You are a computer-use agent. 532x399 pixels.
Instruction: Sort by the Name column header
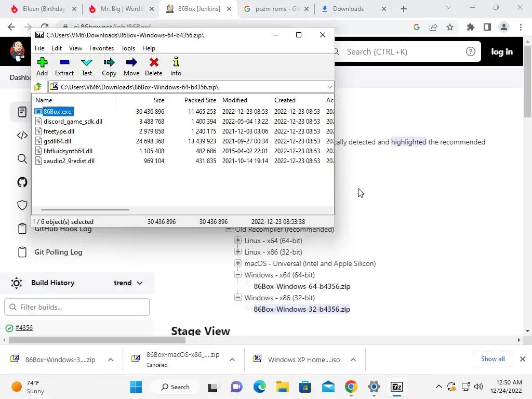click(74, 100)
